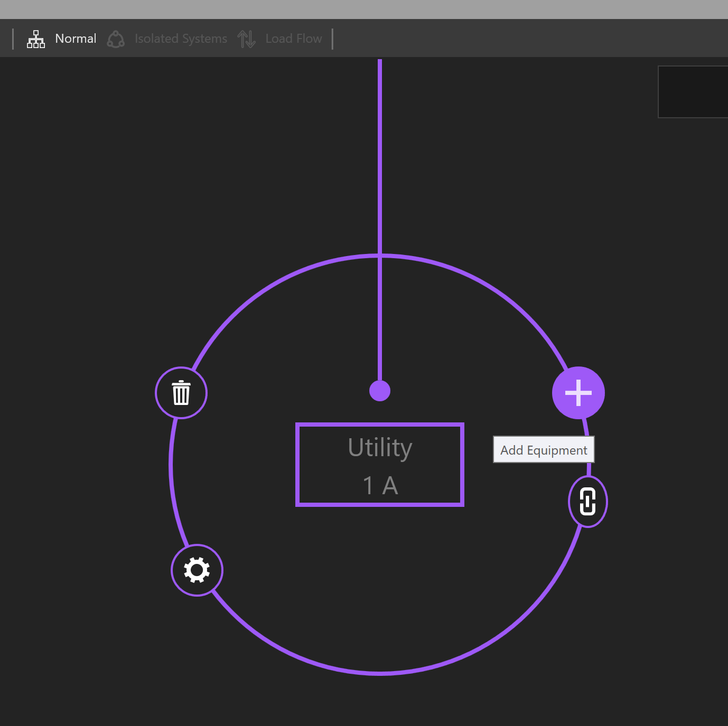Select the Utility 1 A box
This screenshot has height=726, width=728.
[x=380, y=465]
